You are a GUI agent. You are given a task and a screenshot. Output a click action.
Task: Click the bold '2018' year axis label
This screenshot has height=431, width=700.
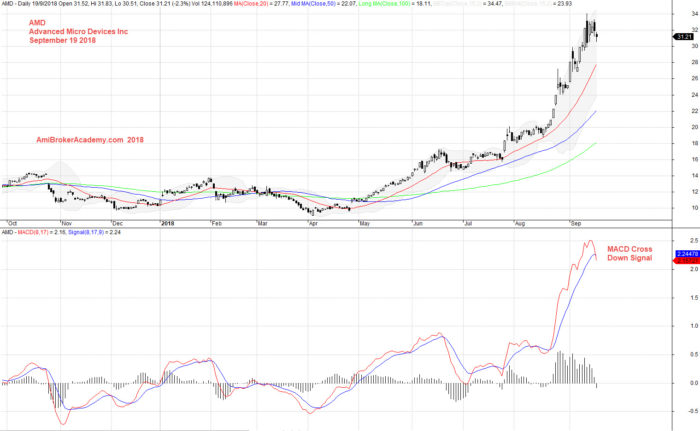tap(168, 223)
